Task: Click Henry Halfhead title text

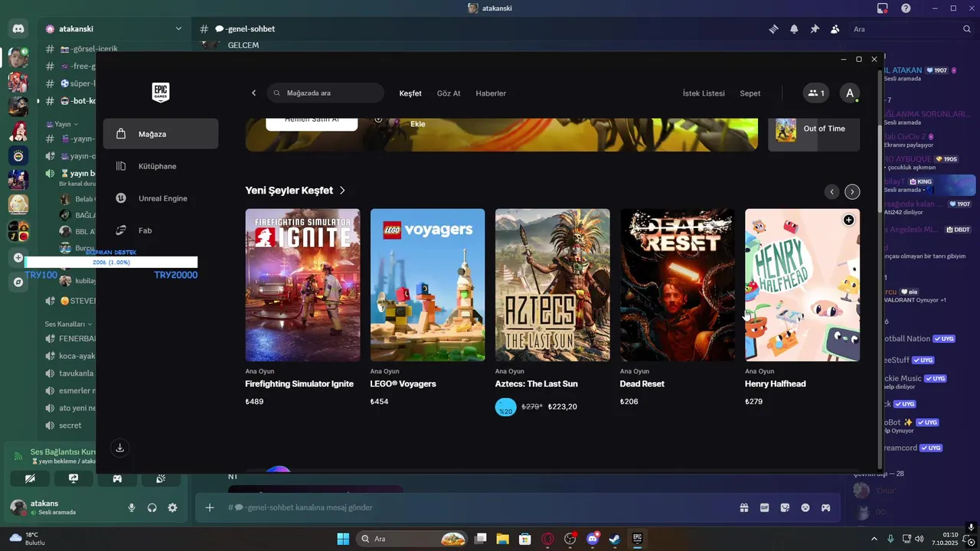Action: click(776, 384)
